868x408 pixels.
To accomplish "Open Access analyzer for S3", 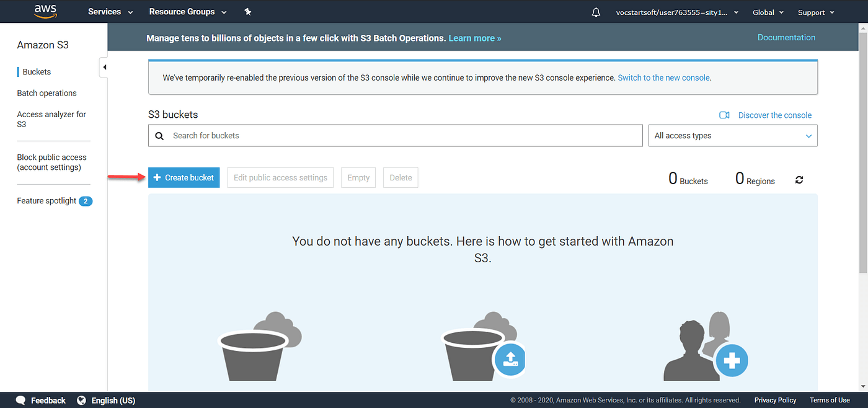I will (51, 119).
